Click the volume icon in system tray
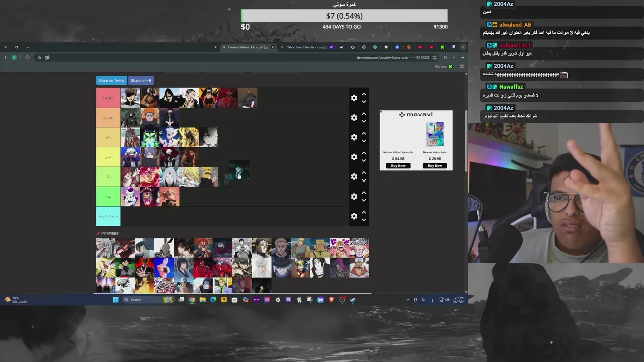Screen dimensions: 644x362 click(x=447, y=300)
